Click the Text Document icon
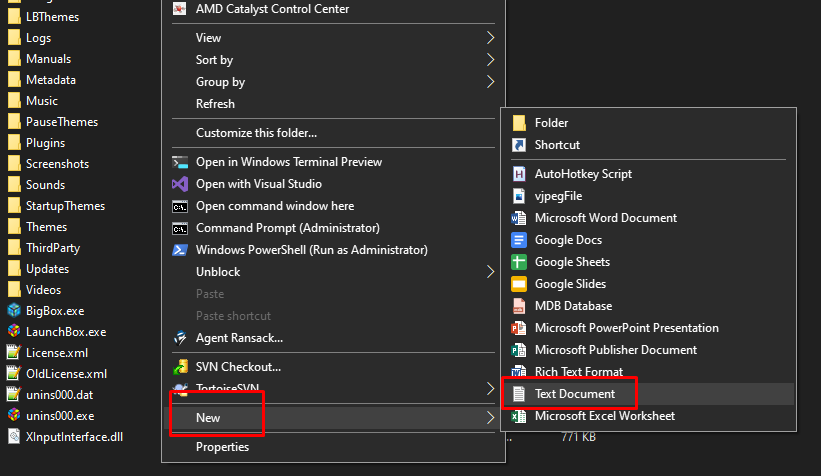The image size is (821, 476). pos(519,394)
